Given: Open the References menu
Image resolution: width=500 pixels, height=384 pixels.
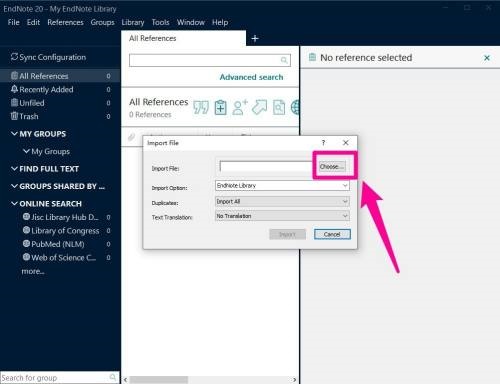Looking at the screenshot, I should point(65,22).
